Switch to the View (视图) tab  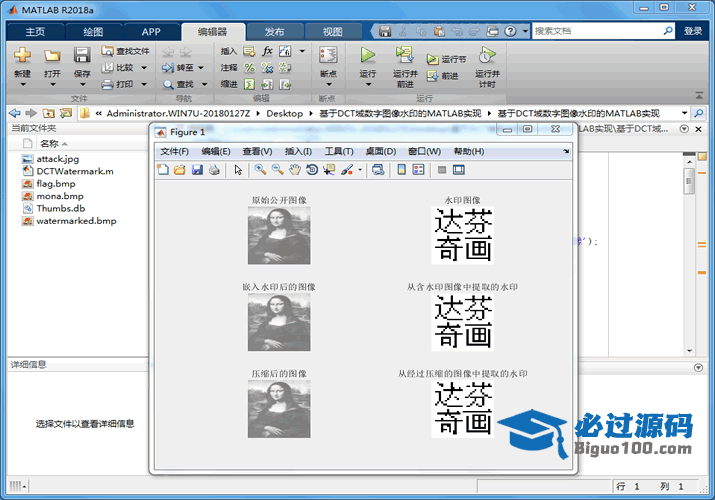click(332, 31)
